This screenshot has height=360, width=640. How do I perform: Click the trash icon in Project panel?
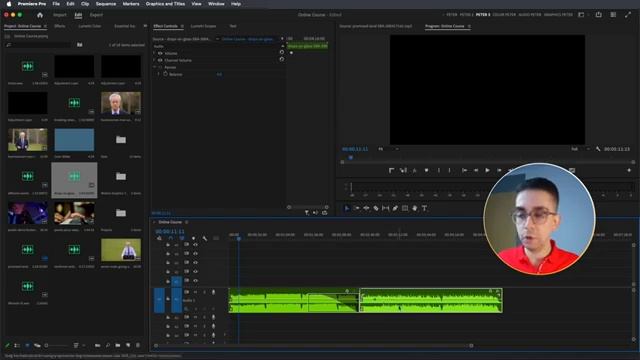pyautogui.click(x=138, y=345)
